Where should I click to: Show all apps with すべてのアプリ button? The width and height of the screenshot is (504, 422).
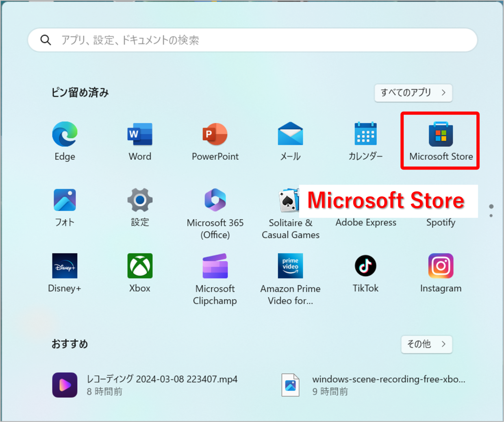click(413, 93)
